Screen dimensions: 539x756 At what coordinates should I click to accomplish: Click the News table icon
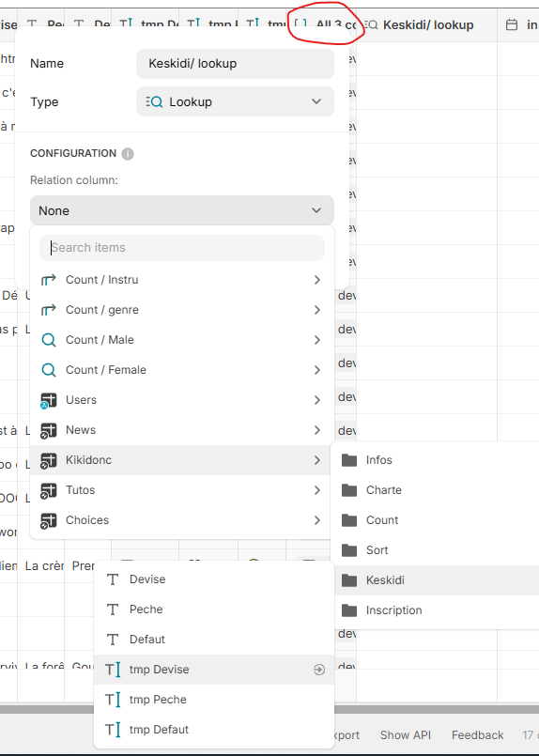point(48,430)
